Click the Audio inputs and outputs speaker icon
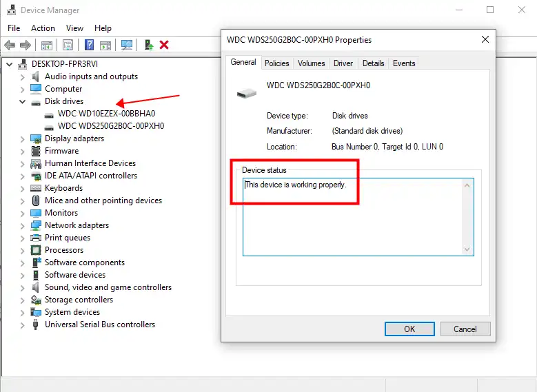This screenshot has height=392, width=537. point(36,76)
